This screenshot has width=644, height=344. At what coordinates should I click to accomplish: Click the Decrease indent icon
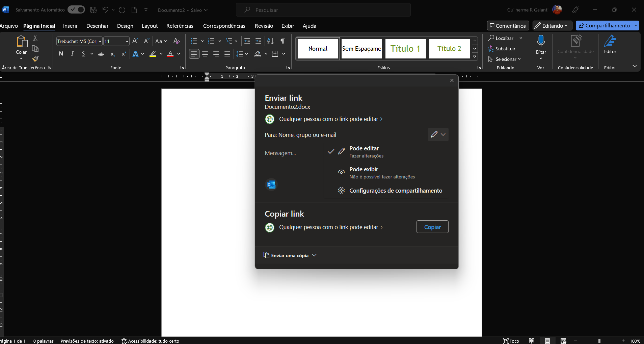247,41
